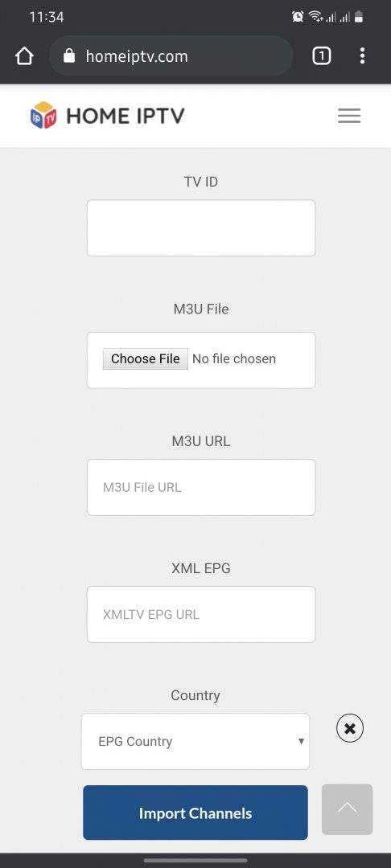The image size is (391, 868).
Task: Tap the browser home icon
Action: pos(24,56)
